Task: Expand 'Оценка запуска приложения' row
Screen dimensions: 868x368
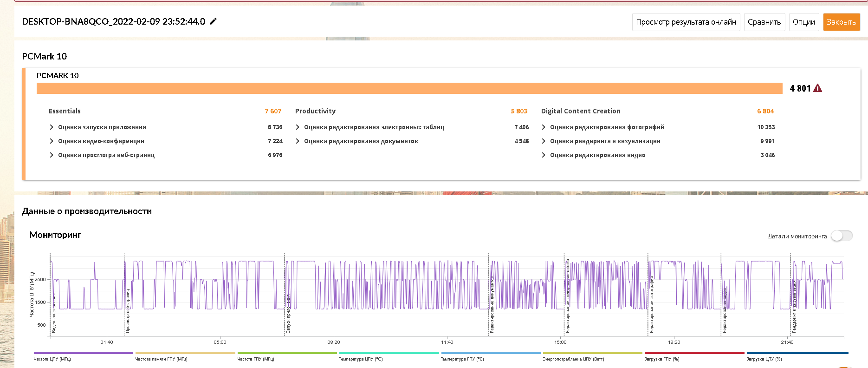Action: pos(52,127)
